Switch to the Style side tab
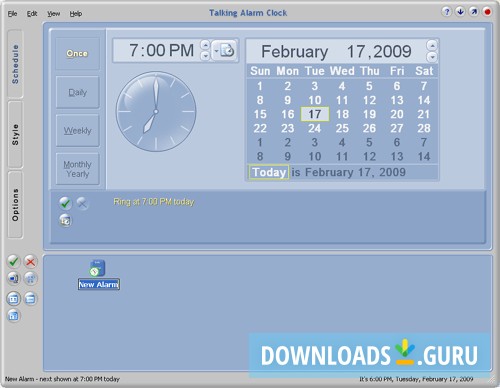Screen dimensions: 500x388 [x=15, y=135]
